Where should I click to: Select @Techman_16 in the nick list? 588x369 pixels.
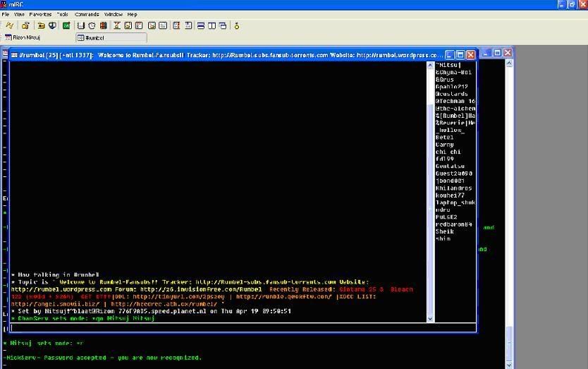(x=455, y=102)
